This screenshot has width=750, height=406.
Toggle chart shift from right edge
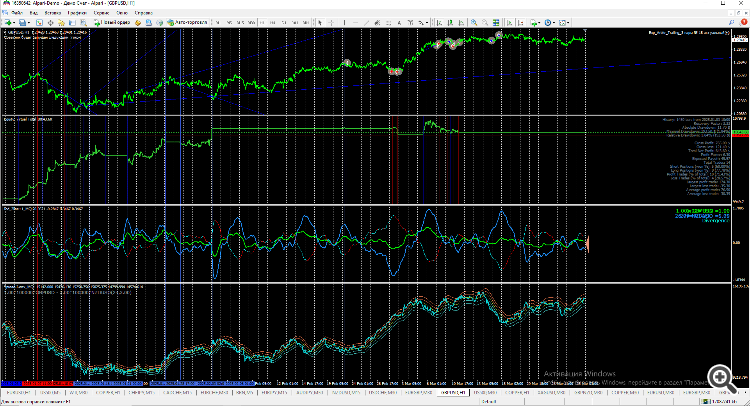pos(521,22)
